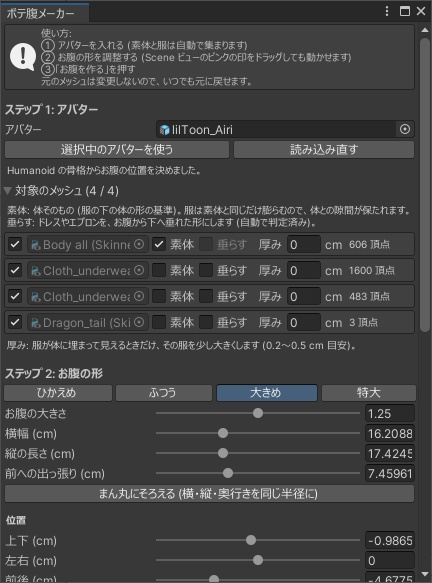Enable 垂らす on the Dragon_tail row
Viewport: 432px width, 583px height.
pyautogui.click(x=206, y=322)
